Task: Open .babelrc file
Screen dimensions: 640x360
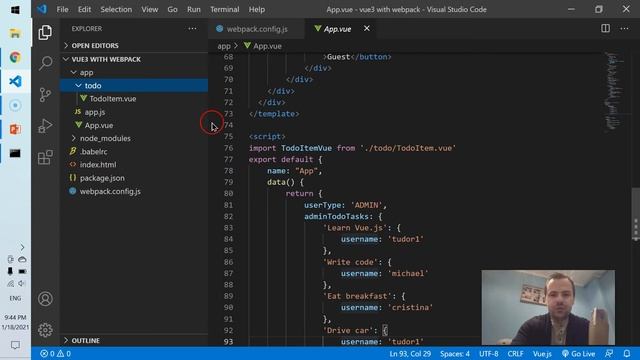Action: (x=134, y=151)
